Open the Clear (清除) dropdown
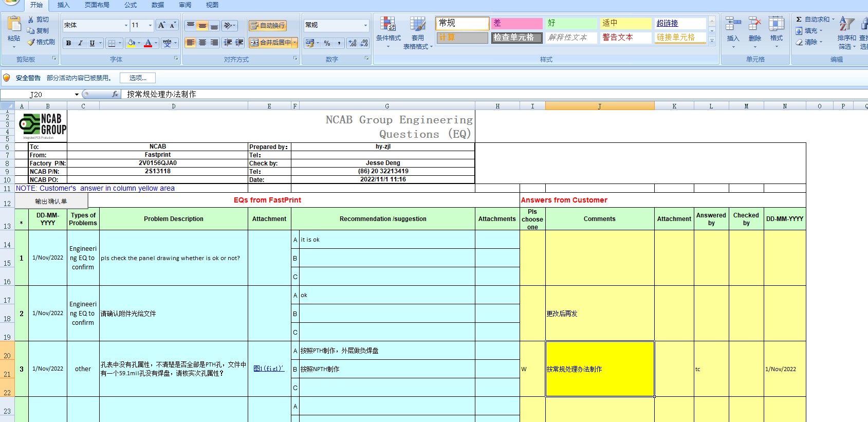This screenshot has width=868, height=422. [x=821, y=42]
